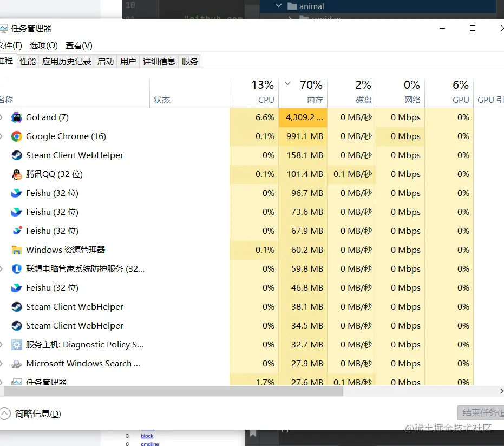This screenshot has height=446, width=504.
Task: Click folder icon beside animal in background
Action: click(292, 6)
